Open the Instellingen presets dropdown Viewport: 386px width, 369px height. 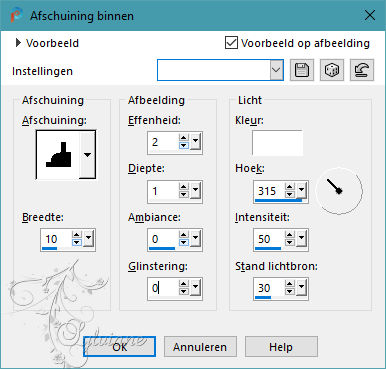(276, 70)
